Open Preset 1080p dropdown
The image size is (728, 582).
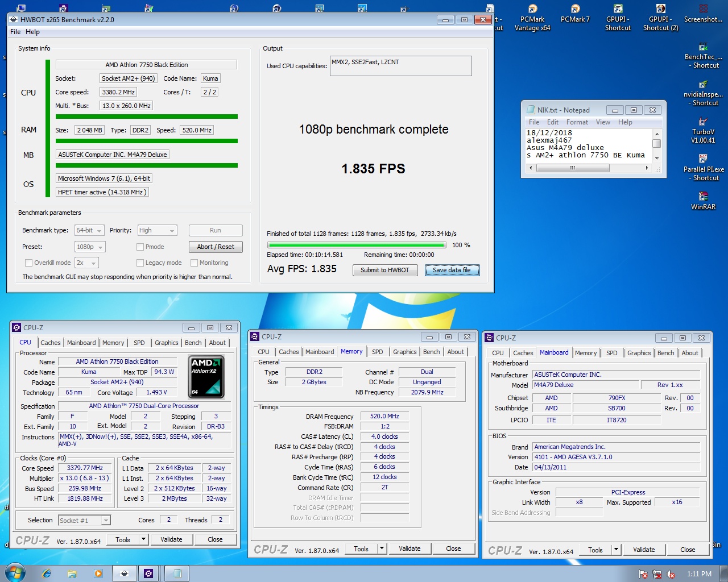point(90,247)
